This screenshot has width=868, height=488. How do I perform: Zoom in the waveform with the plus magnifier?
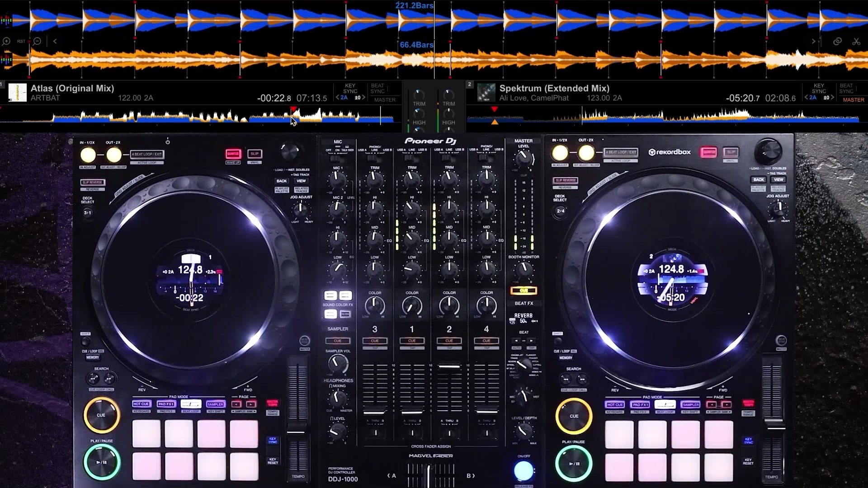click(6, 41)
